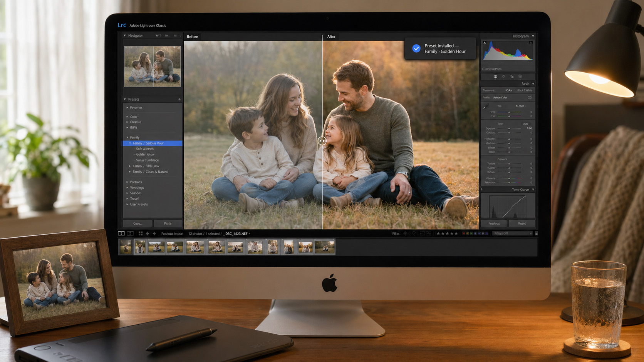
Task: Enable the Original Photo checkbox
Action: (x=484, y=68)
